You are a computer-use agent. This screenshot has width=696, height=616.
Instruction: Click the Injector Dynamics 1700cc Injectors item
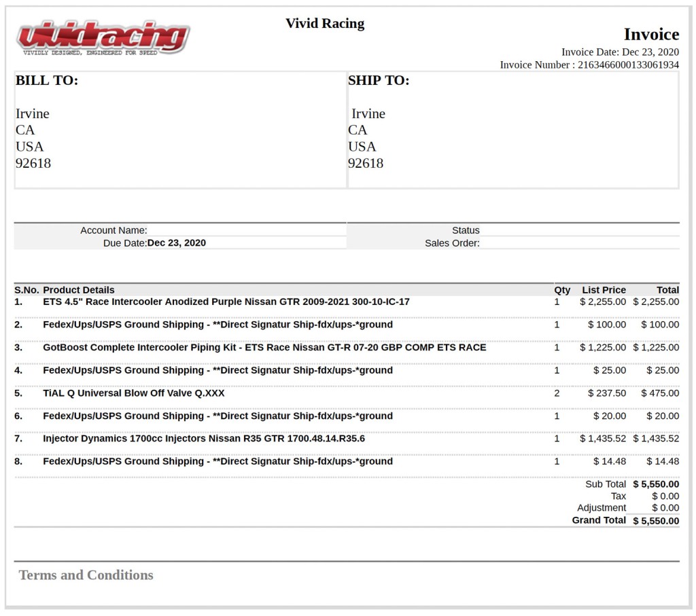tap(204, 439)
